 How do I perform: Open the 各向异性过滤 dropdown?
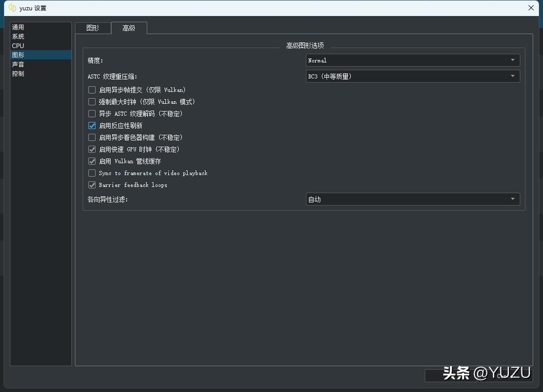click(x=412, y=199)
